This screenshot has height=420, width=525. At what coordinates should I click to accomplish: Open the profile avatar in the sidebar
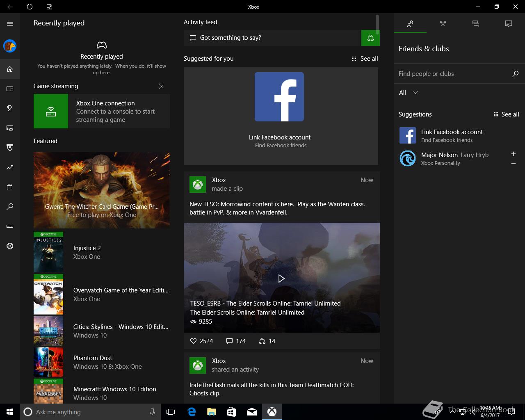point(10,46)
